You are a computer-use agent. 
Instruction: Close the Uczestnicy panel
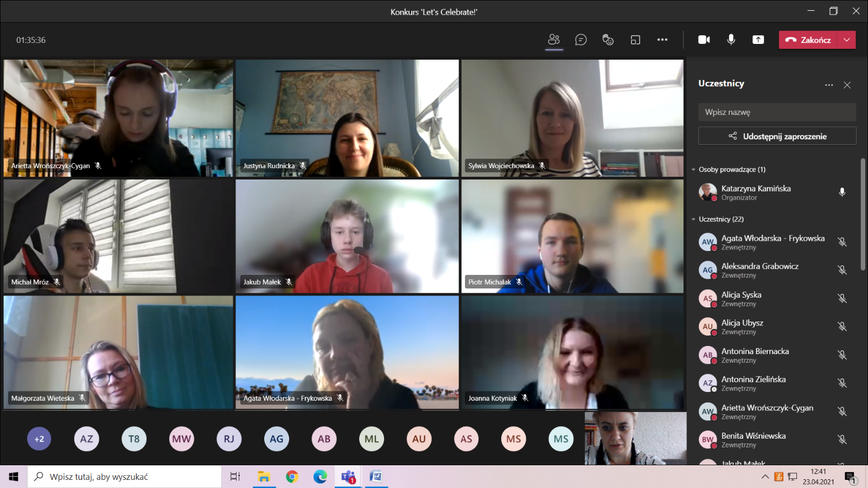click(847, 85)
